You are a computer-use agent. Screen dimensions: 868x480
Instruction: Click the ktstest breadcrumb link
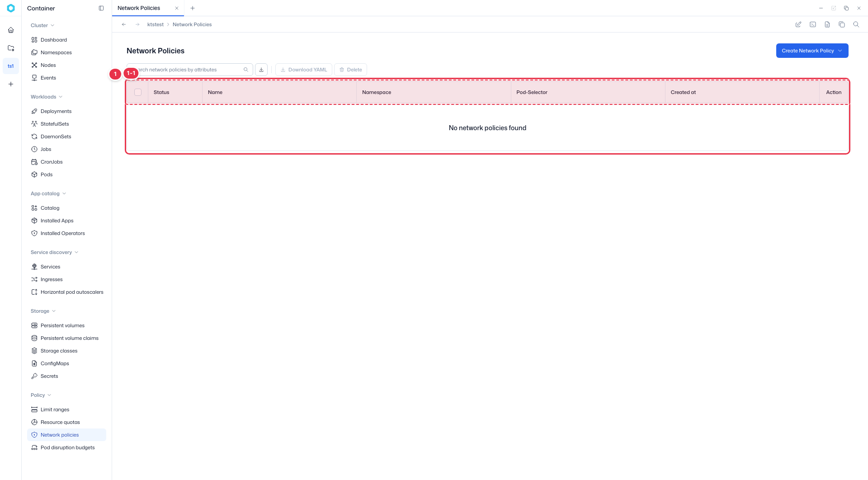click(x=156, y=24)
